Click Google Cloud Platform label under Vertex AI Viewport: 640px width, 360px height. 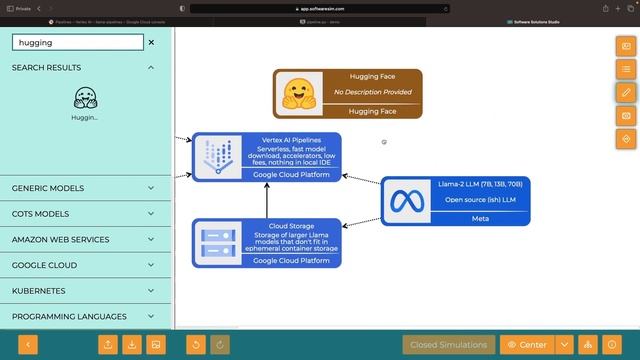click(291, 175)
